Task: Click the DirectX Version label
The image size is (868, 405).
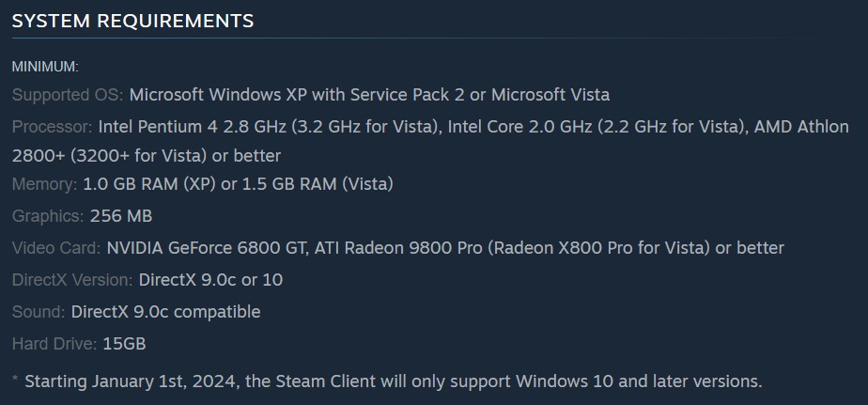Action: click(72, 280)
